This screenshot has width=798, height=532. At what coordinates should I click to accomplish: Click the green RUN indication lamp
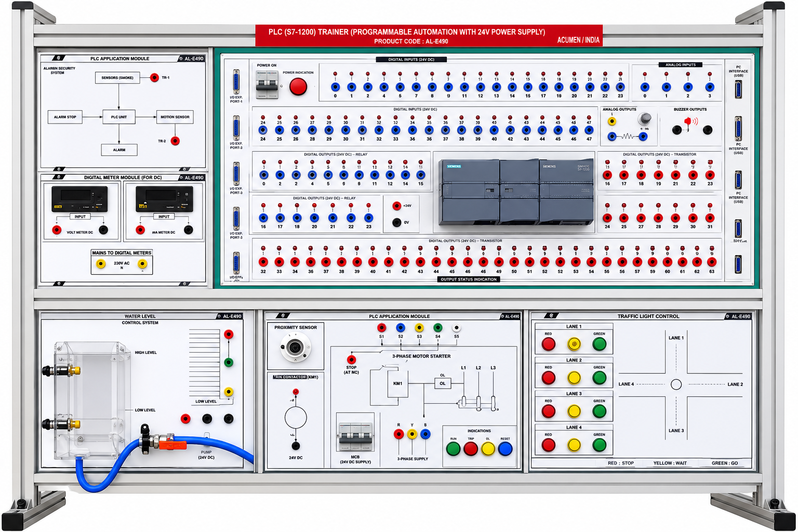click(x=454, y=449)
